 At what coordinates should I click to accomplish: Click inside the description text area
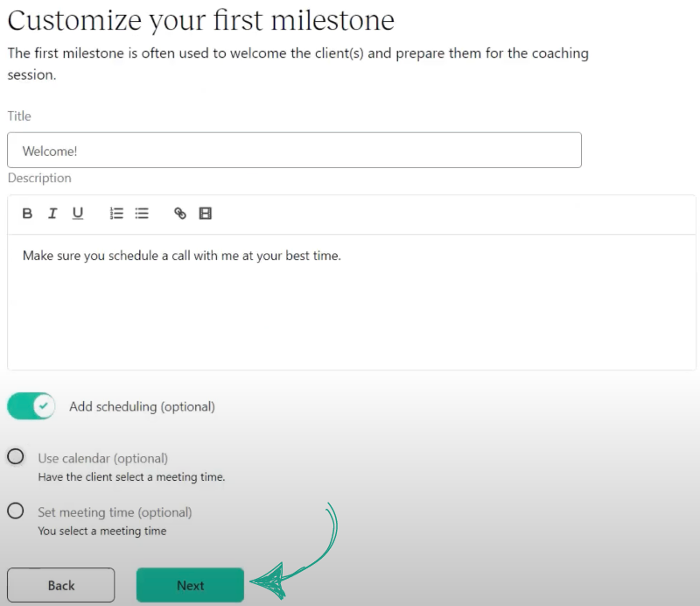click(x=350, y=315)
